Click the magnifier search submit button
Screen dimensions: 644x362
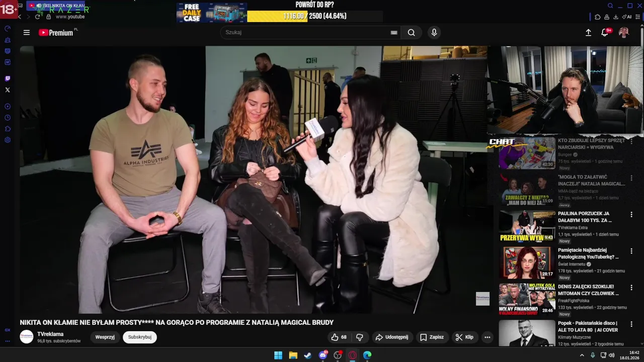(412, 33)
